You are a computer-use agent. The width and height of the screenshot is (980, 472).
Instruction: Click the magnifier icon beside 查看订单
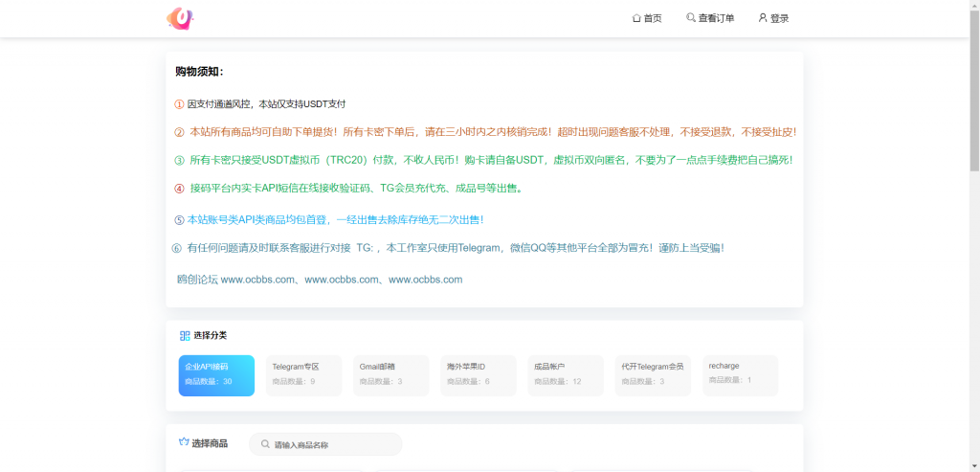coord(691,17)
